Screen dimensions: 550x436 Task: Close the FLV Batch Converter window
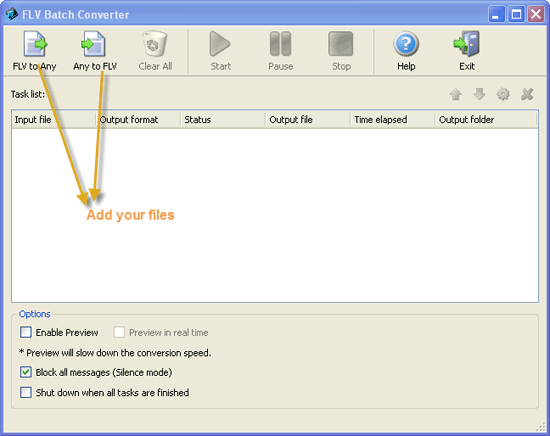536,15
